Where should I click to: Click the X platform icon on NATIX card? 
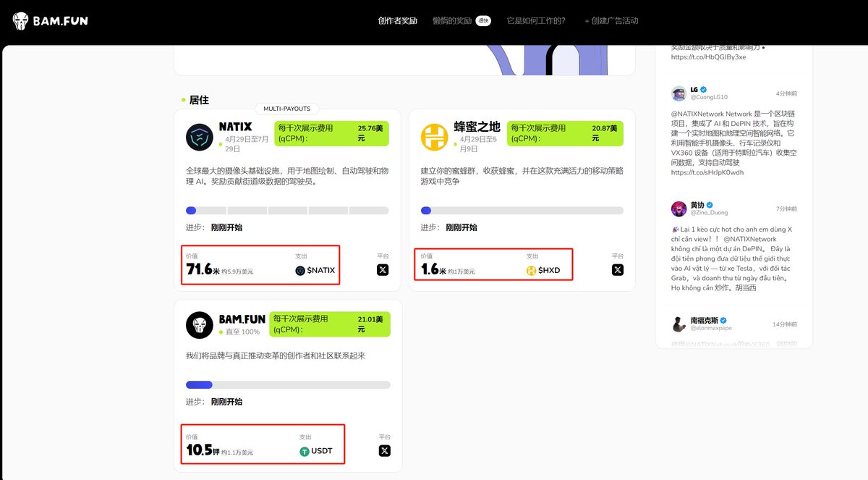[x=383, y=270]
